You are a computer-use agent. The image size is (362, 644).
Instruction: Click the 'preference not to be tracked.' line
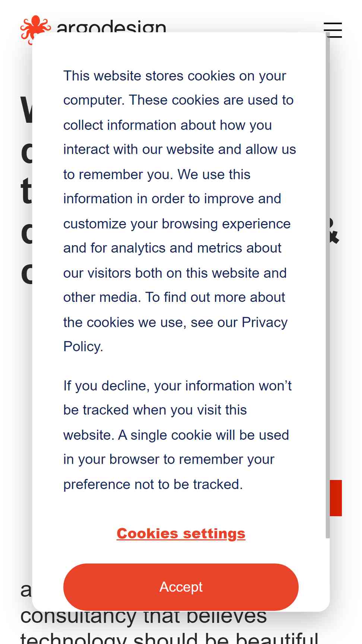pyautogui.click(x=153, y=484)
